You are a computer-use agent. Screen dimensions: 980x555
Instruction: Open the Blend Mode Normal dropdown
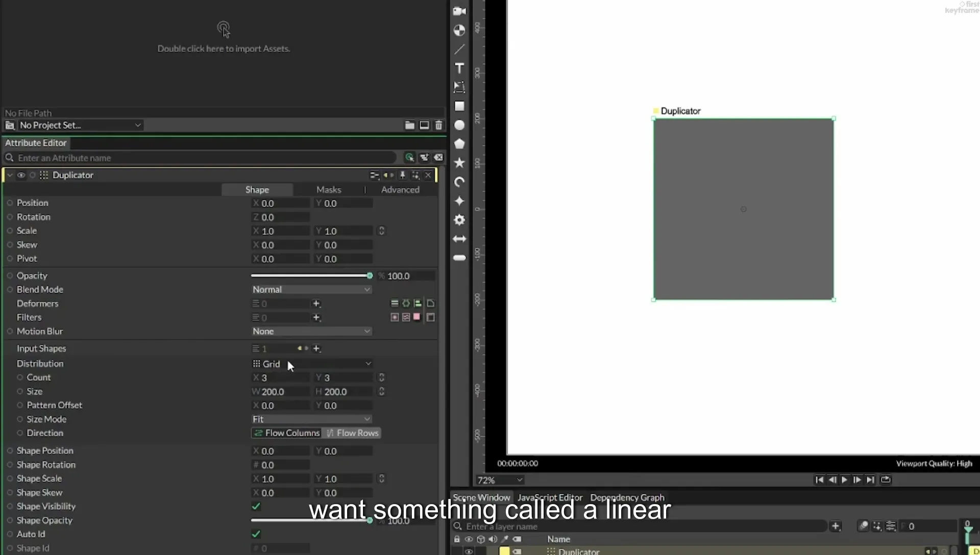[311, 289]
